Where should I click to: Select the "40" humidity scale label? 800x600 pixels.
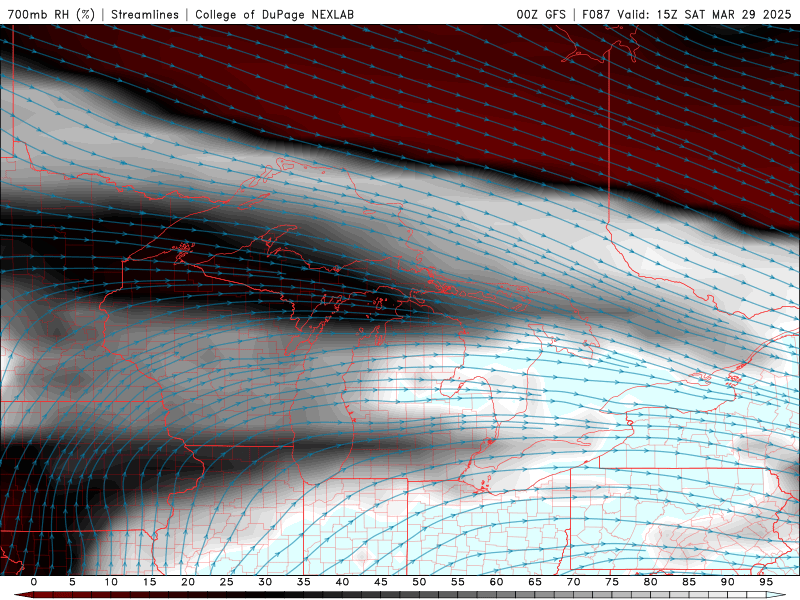tap(342, 582)
